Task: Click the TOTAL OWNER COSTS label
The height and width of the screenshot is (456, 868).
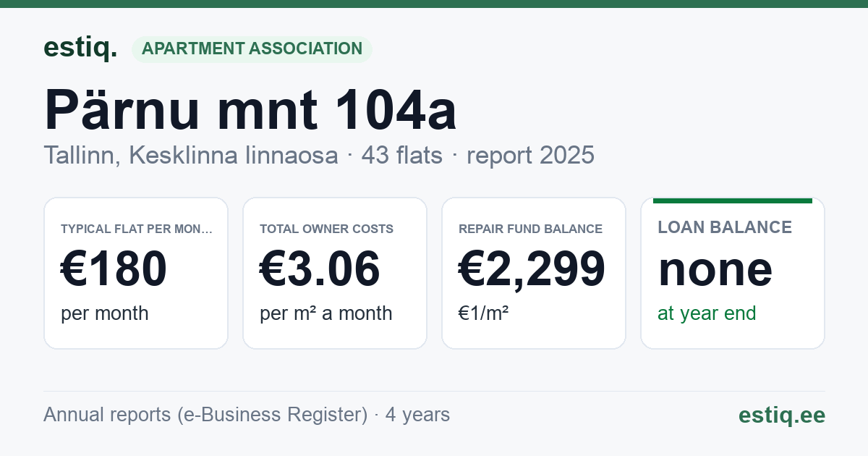Action: (327, 229)
